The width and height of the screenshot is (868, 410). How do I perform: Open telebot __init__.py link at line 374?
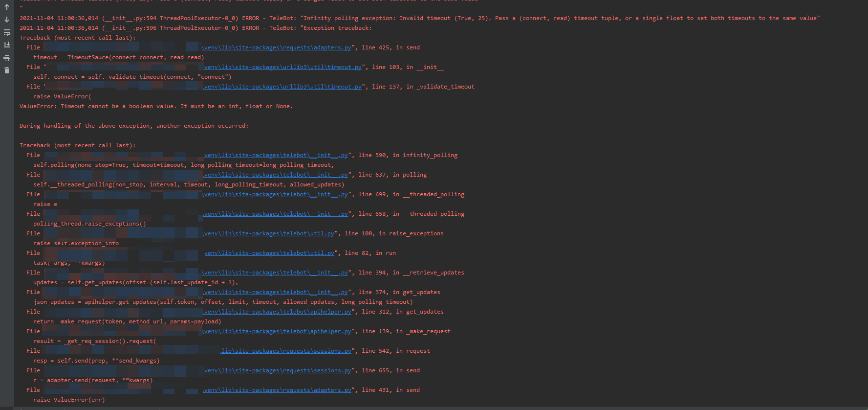(276, 292)
